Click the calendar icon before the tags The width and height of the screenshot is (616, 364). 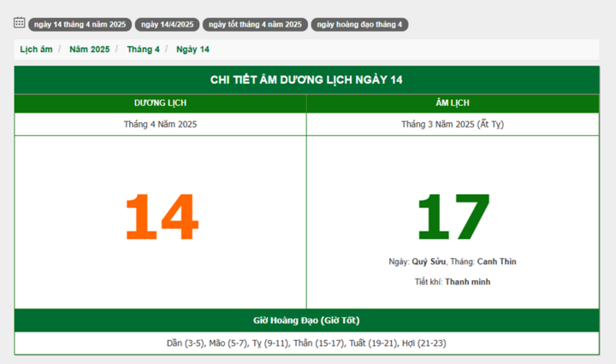19,23
